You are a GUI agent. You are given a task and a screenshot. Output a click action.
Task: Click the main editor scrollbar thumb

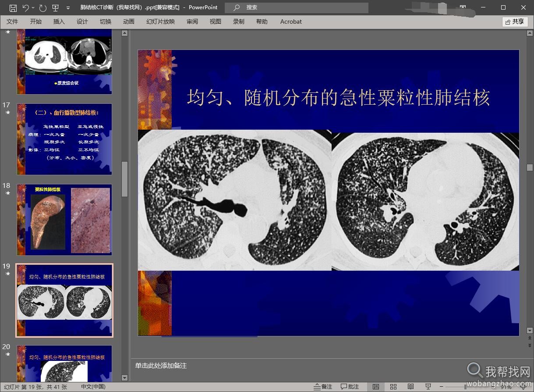click(530, 167)
